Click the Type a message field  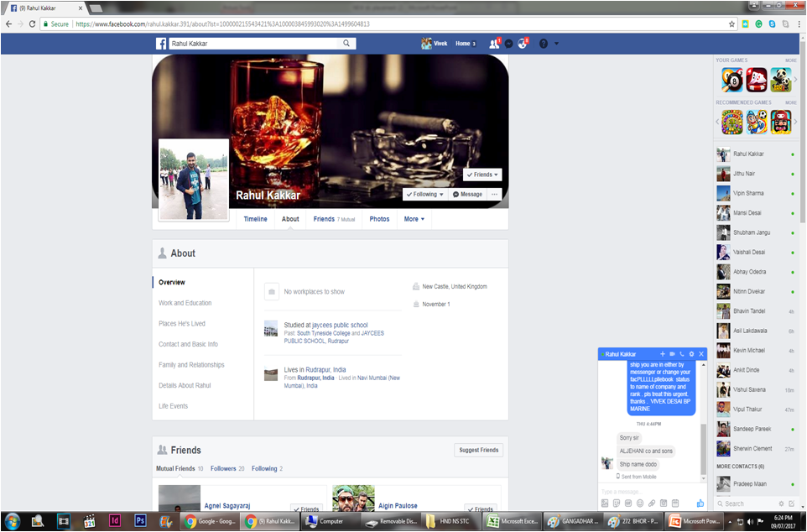646,491
